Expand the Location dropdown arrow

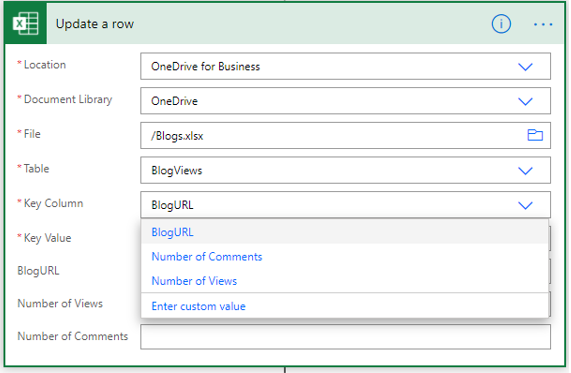525,67
